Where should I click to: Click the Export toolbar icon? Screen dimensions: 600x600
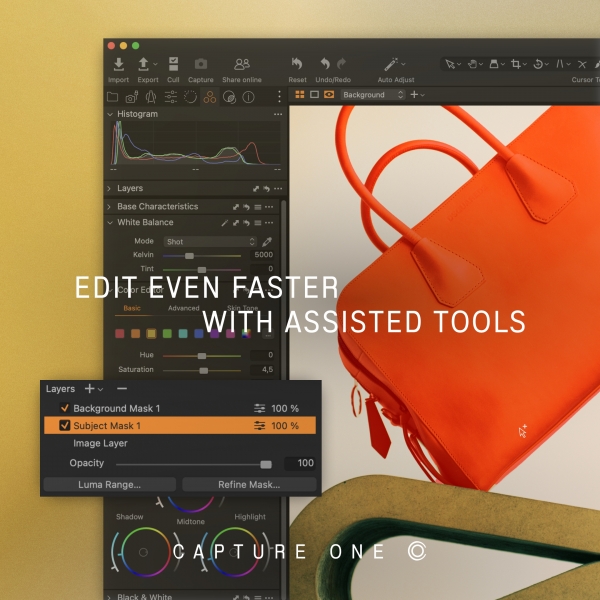tap(143, 64)
